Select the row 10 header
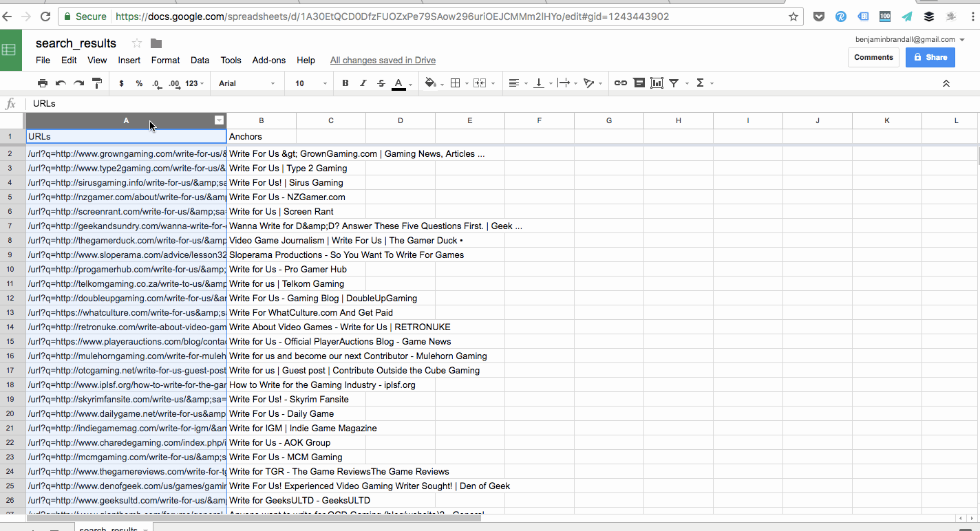Viewport: 980px width, 531px height. click(10, 269)
